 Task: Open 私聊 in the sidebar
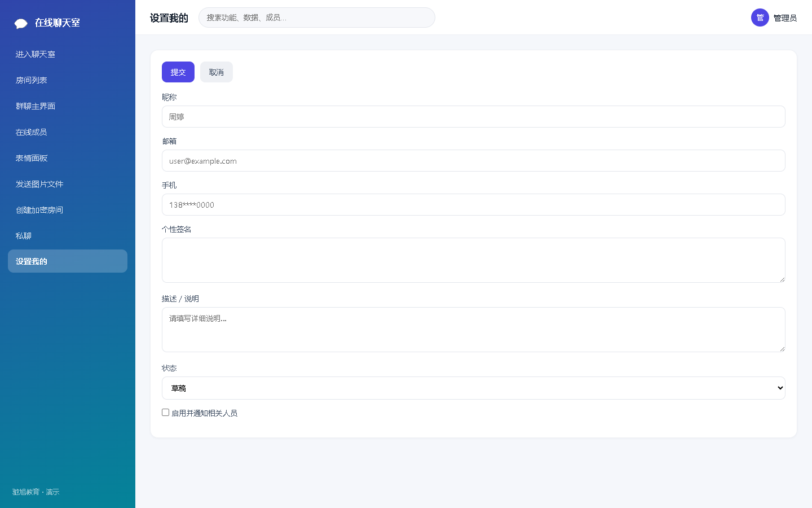coord(68,236)
